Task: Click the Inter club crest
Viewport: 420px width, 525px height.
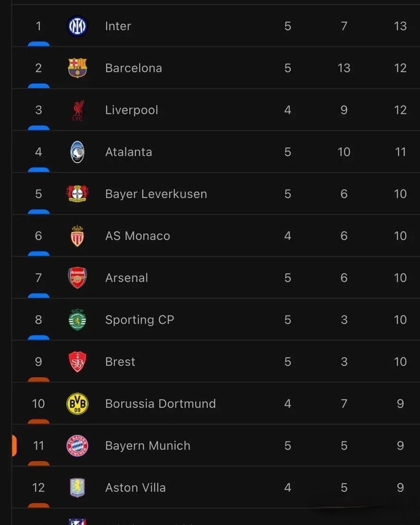Action: click(x=77, y=26)
